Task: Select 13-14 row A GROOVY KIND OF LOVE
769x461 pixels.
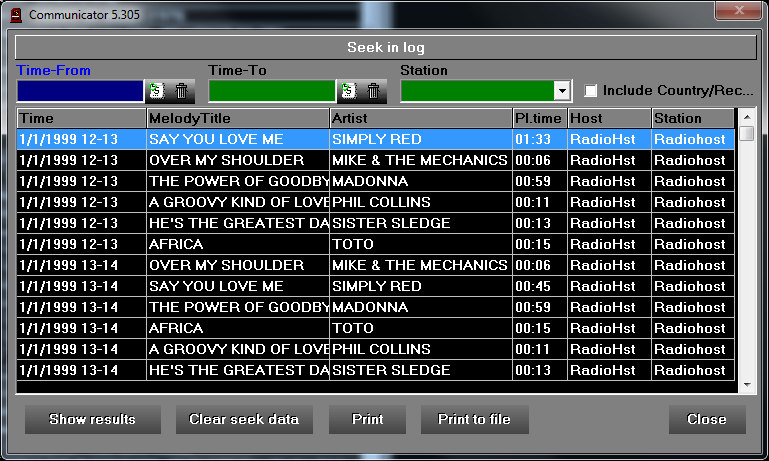Action: click(x=376, y=349)
